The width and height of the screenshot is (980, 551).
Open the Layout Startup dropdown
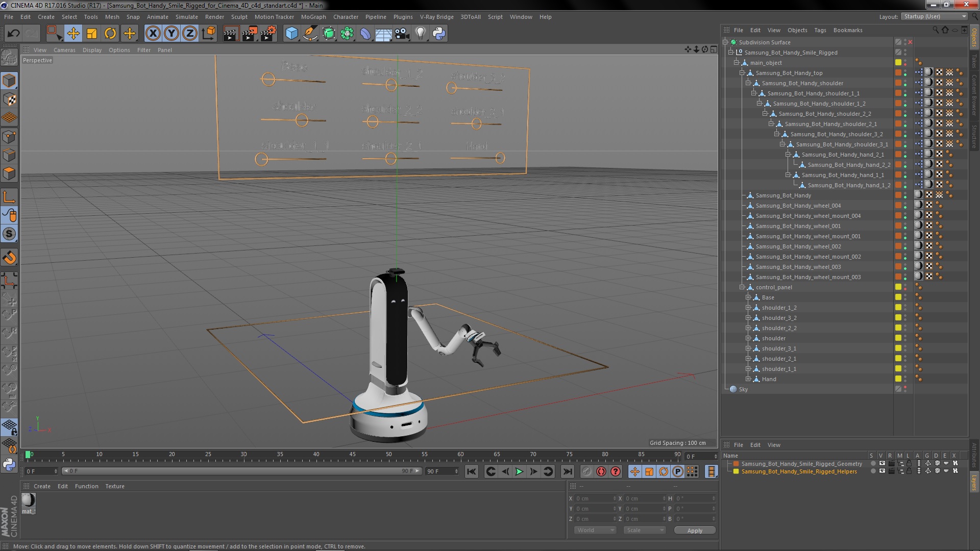pos(935,16)
